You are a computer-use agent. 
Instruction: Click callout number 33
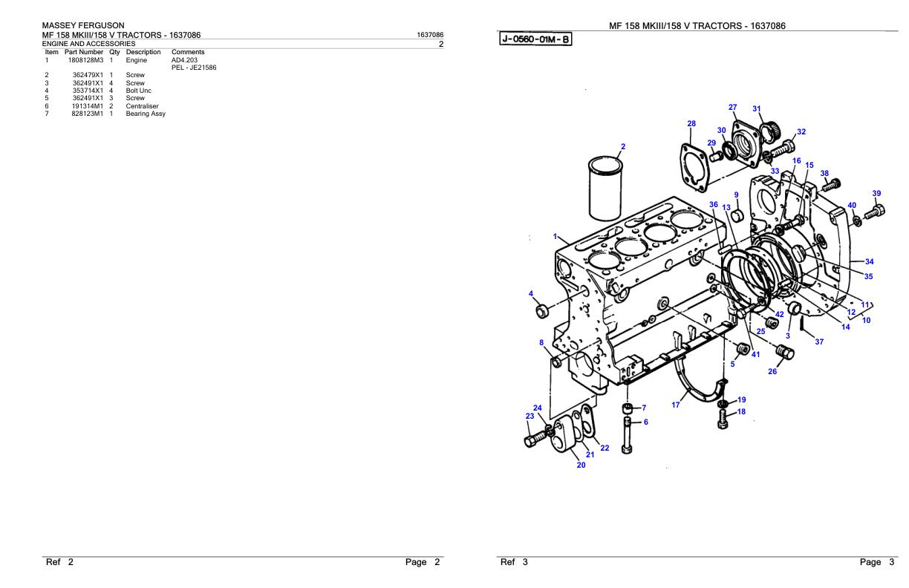[775, 171]
